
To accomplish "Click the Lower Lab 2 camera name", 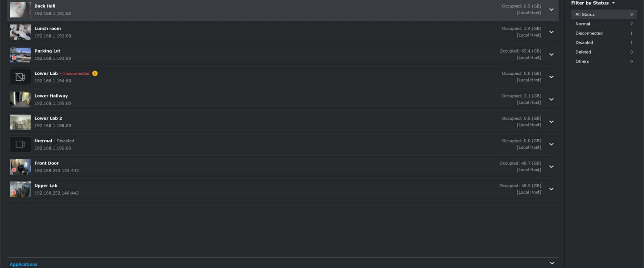I will [48, 118].
